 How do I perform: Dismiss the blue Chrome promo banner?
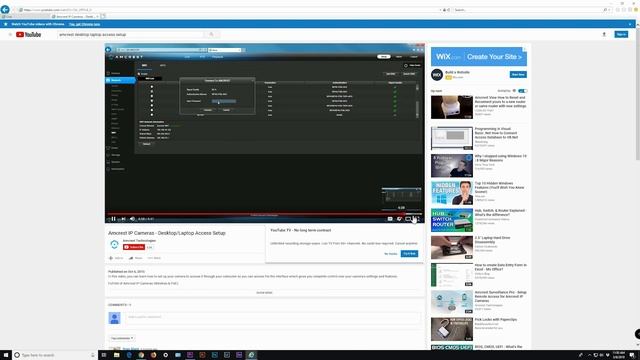630,24
